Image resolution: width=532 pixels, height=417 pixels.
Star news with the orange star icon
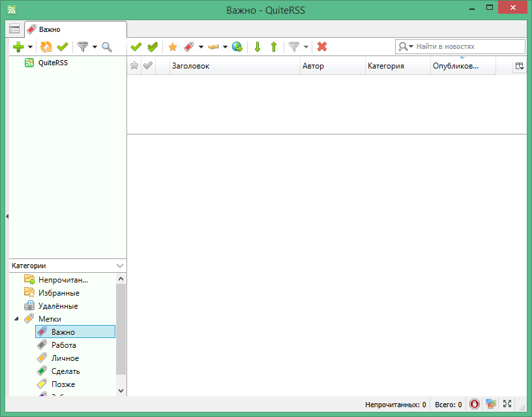[173, 47]
